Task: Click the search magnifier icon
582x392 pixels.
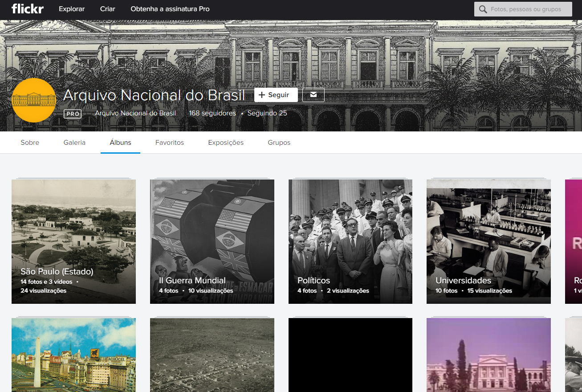Action: [x=483, y=9]
